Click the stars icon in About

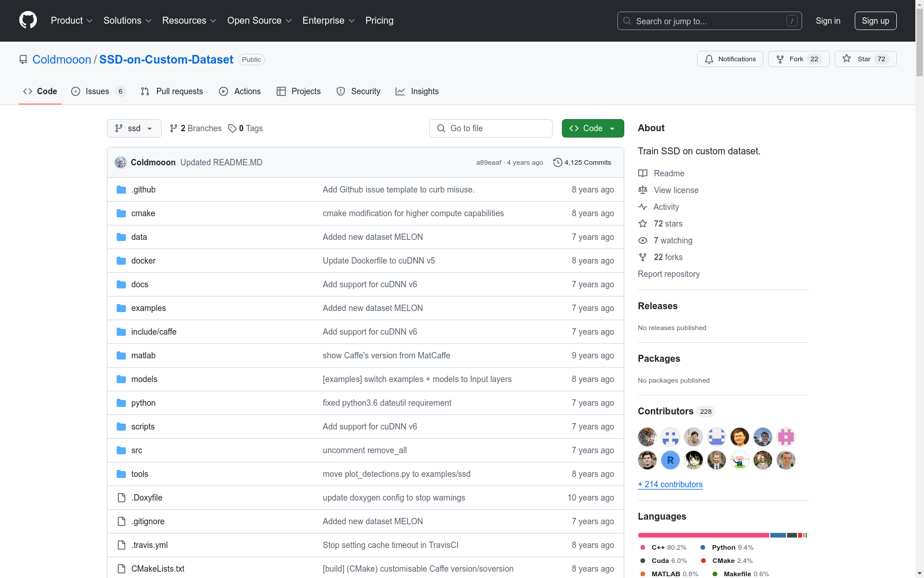point(643,224)
